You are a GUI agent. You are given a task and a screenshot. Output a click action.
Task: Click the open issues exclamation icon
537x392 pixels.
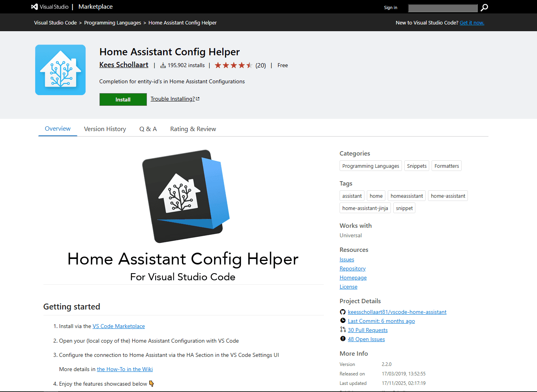point(343,339)
